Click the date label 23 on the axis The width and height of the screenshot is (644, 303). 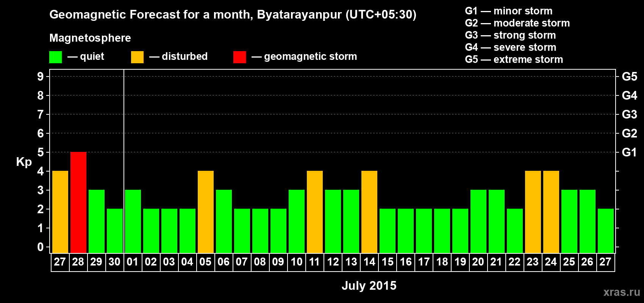(x=533, y=262)
